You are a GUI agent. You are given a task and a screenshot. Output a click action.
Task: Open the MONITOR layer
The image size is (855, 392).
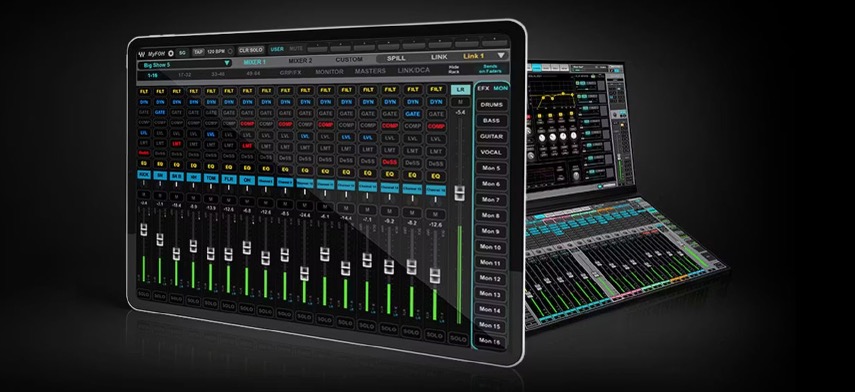tap(330, 72)
